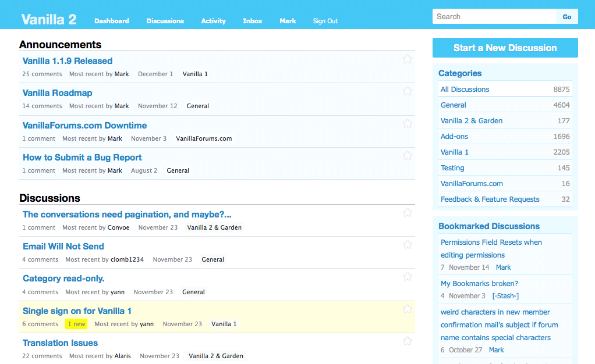Click Mark in Vanilla 1.1.9 Released row
Screen dimensions: 595x364
point(122,74)
